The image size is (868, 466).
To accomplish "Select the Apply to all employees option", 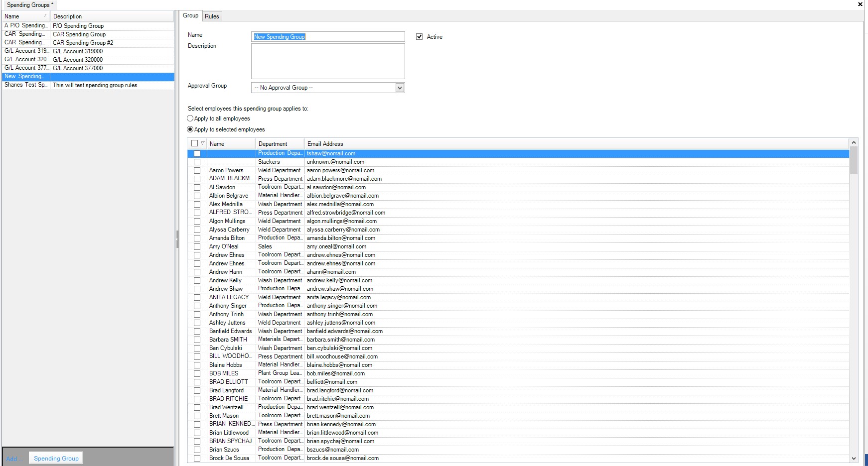I will (x=190, y=118).
